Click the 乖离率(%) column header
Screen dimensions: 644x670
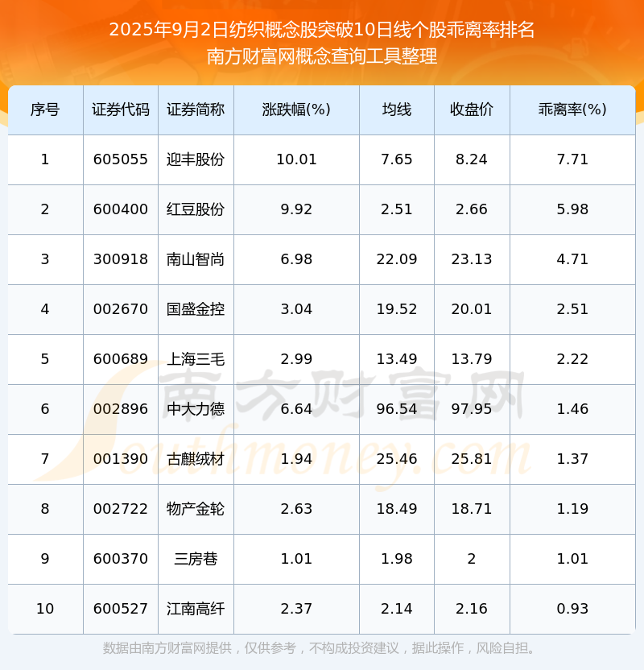pyautogui.click(x=572, y=110)
